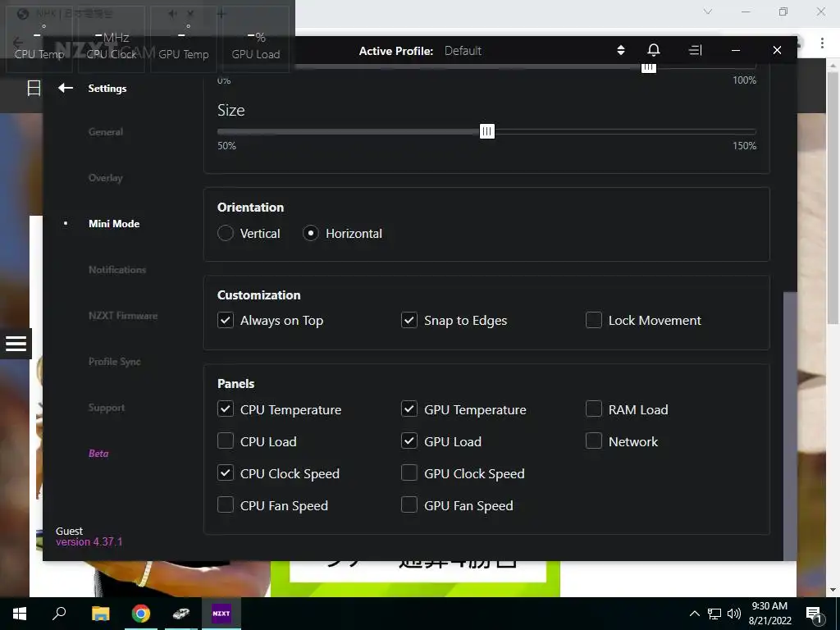Open the Windows Start menu
840x630 pixels.
20,614
